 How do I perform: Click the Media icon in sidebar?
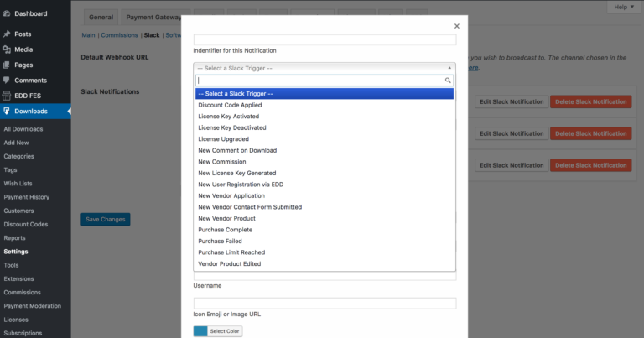tap(7, 49)
